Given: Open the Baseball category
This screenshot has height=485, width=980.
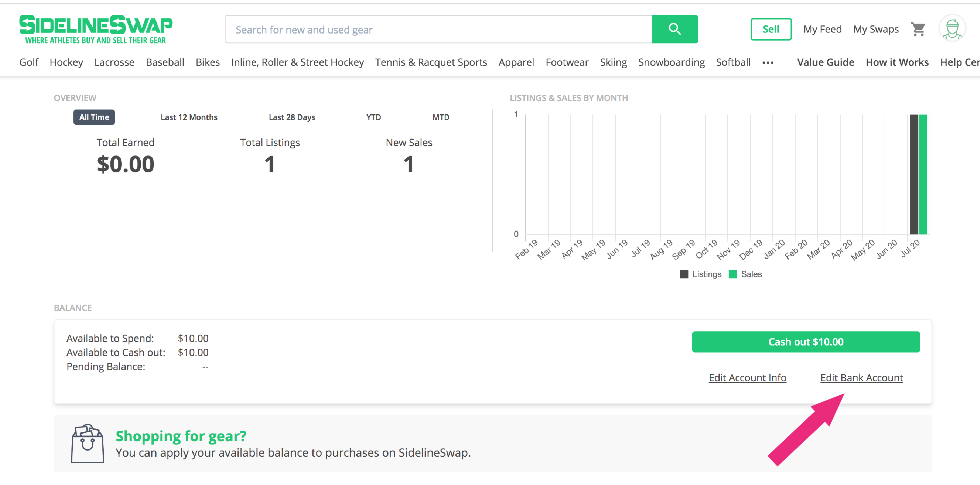Looking at the screenshot, I should (165, 63).
